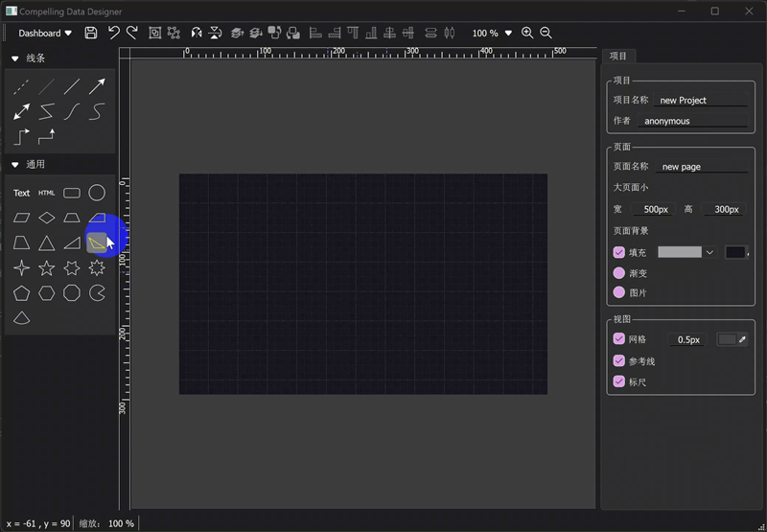Select the single-headed arrow line tool
767x532 pixels.
point(97,86)
